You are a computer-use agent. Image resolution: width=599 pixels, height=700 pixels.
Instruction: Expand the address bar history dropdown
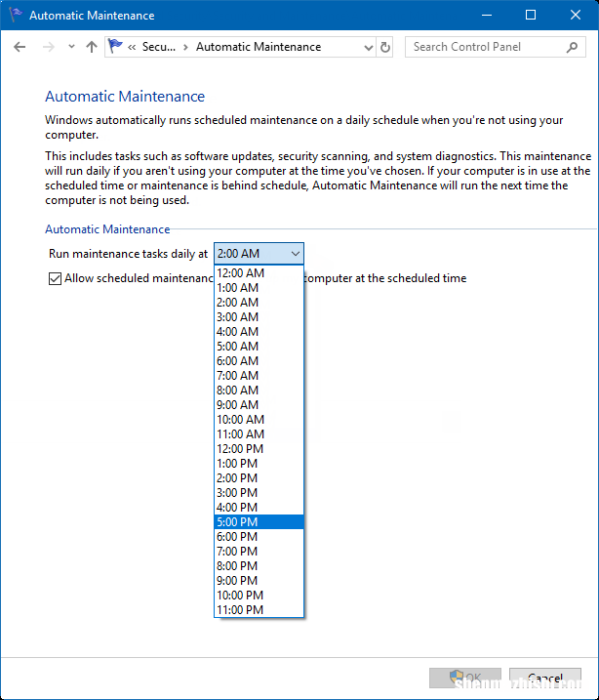click(369, 47)
